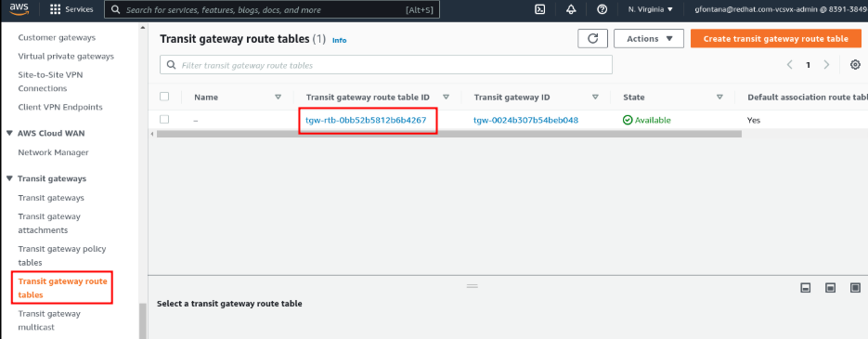Click the horizontal table scrollbar
This screenshot has height=339, width=868.
click(449, 134)
